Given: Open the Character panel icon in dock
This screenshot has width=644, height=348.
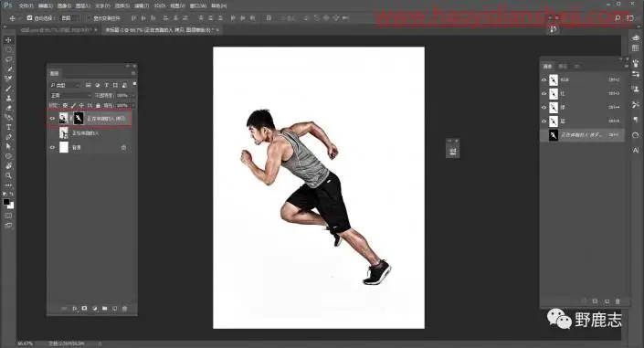Looking at the screenshot, I should click(636, 151).
